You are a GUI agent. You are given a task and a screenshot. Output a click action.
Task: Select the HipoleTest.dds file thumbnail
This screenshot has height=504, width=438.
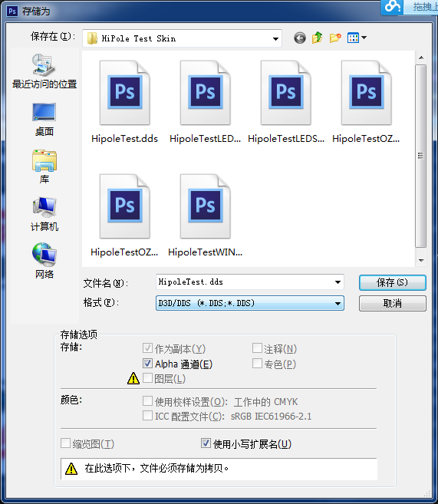tap(125, 102)
